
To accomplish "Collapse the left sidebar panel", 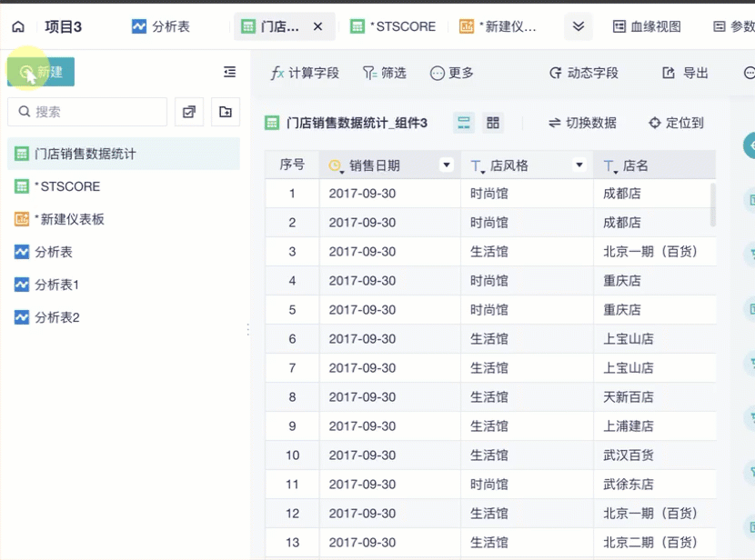I will point(230,70).
